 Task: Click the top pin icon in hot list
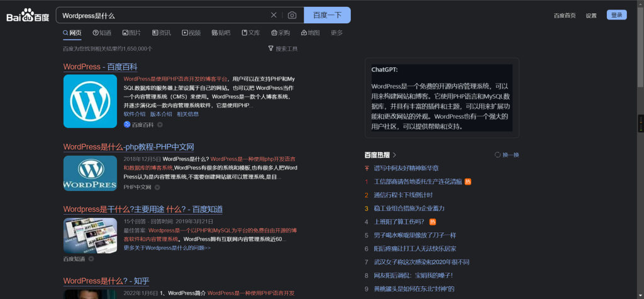[x=367, y=168]
